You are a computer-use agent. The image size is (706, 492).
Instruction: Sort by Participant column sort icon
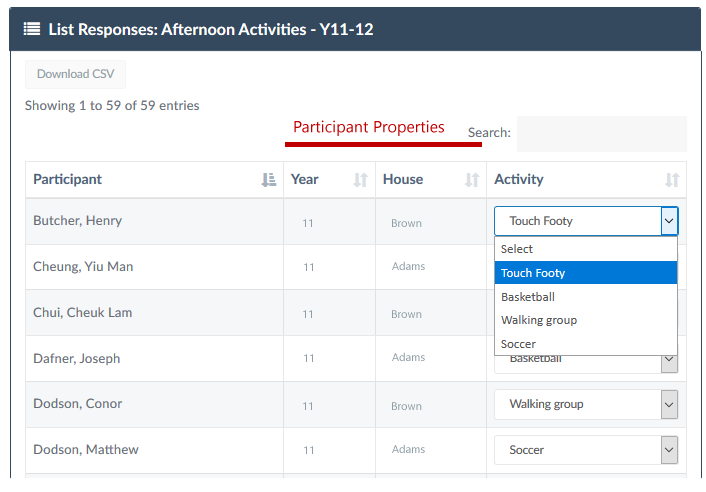click(x=269, y=180)
